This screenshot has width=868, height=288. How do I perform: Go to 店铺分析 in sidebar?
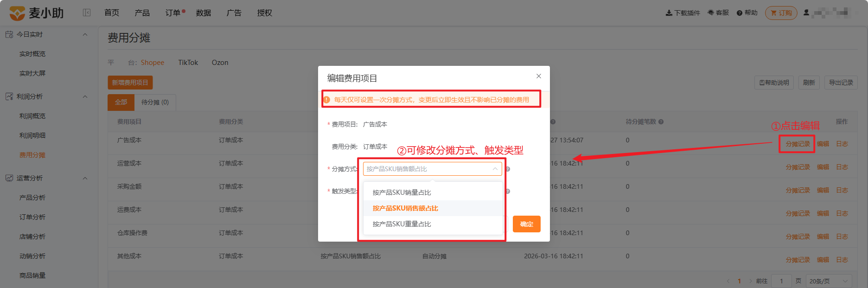point(32,237)
